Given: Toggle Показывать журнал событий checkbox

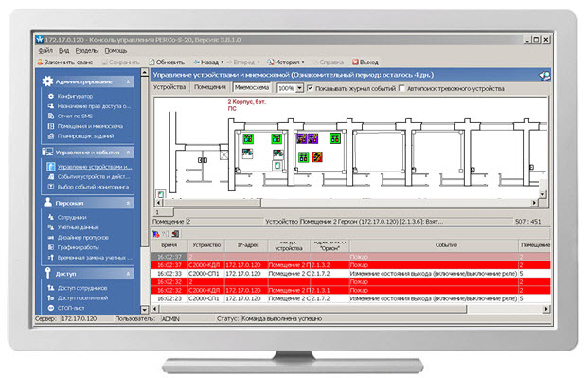Looking at the screenshot, I should coord(311,88).
